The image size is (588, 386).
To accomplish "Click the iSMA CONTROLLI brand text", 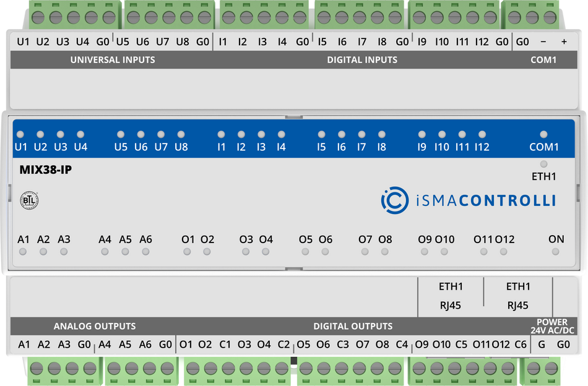I will (x=486, y=200).
